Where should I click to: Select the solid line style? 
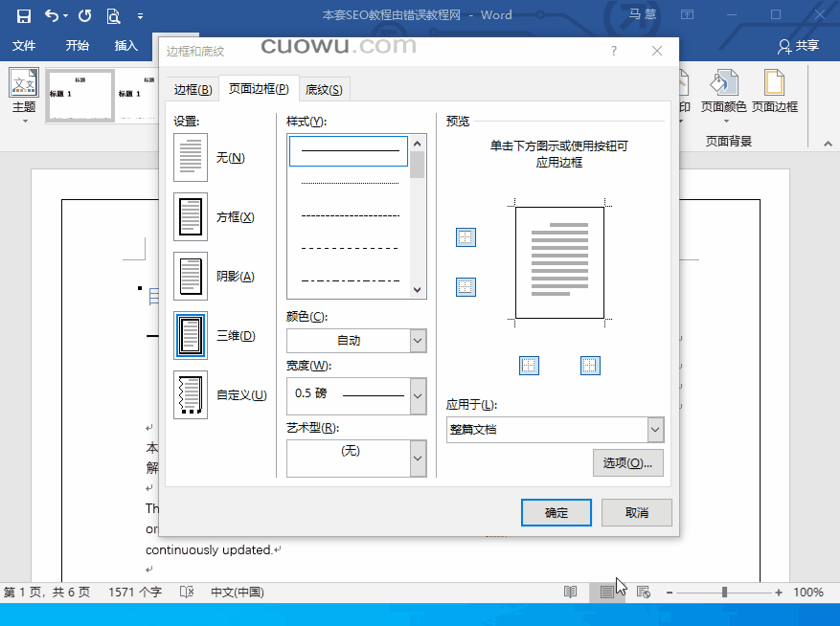coord(349,151)
